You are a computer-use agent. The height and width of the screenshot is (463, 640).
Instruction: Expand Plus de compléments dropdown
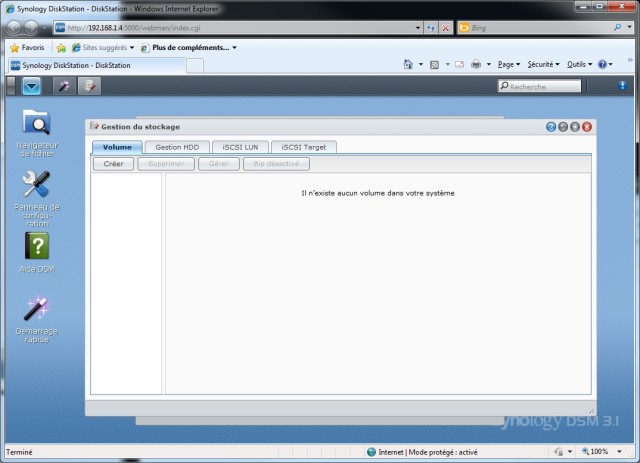tap(234, 48)
